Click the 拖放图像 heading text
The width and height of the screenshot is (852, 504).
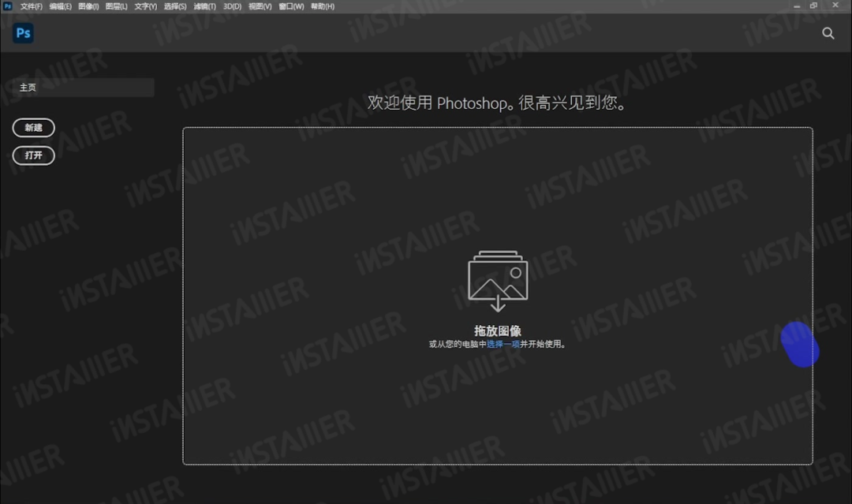[498, 330]
